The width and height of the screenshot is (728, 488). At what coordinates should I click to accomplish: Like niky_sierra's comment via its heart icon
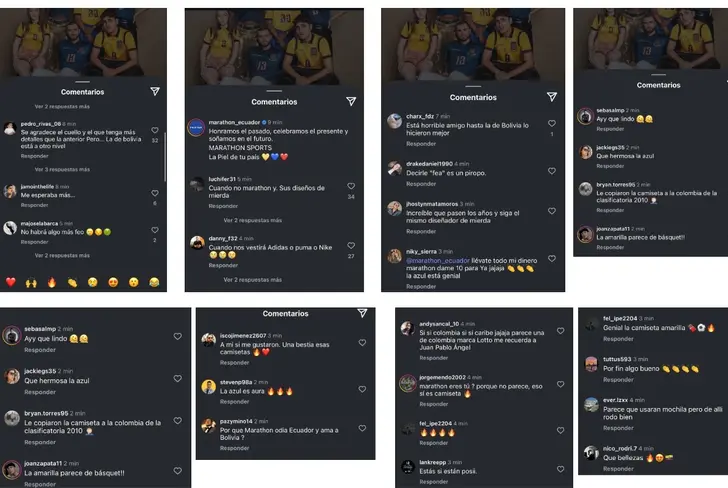pos(552,259)
